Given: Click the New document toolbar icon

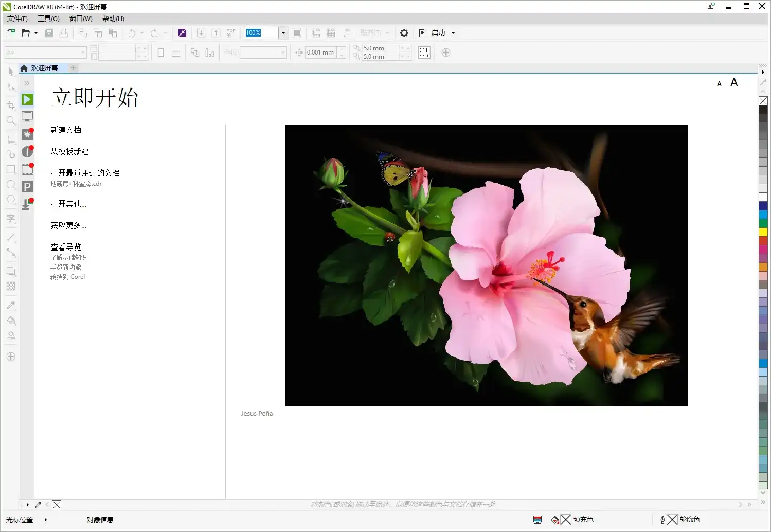Looking at the screenshot, I should click(x=10, y=33).
